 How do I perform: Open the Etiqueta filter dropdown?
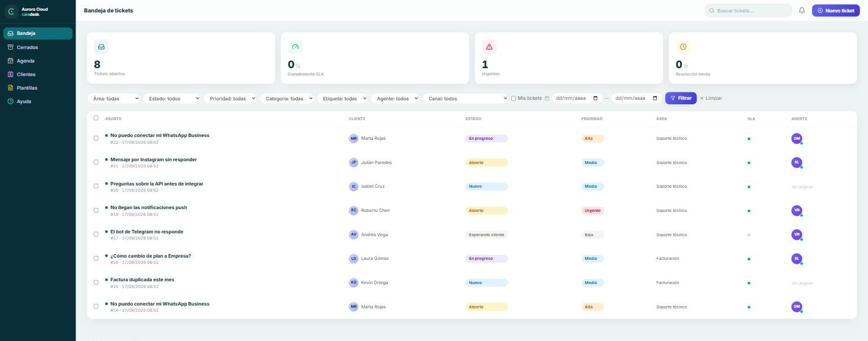tap(342, 98)
